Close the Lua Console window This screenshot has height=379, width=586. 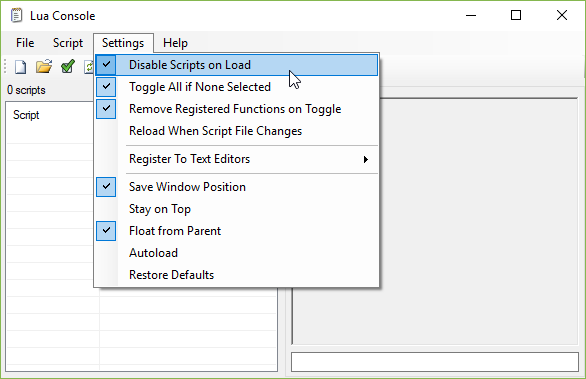562,15
